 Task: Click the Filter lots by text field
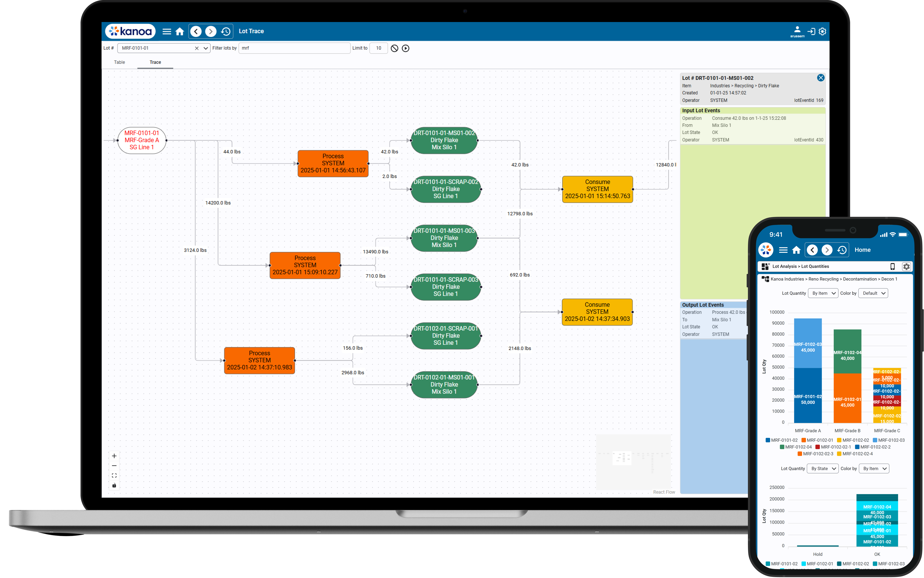294,48
